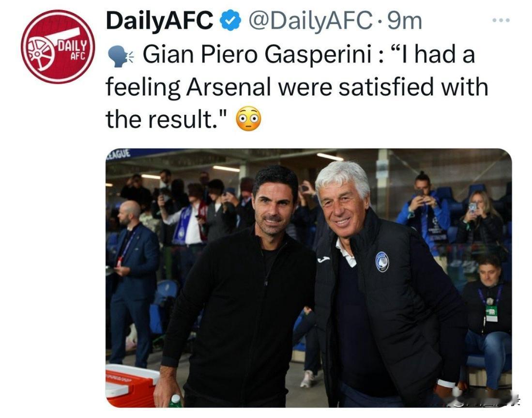Click the 9m timestamp
This screenshot has height=418, width=532.
point(405,21)
